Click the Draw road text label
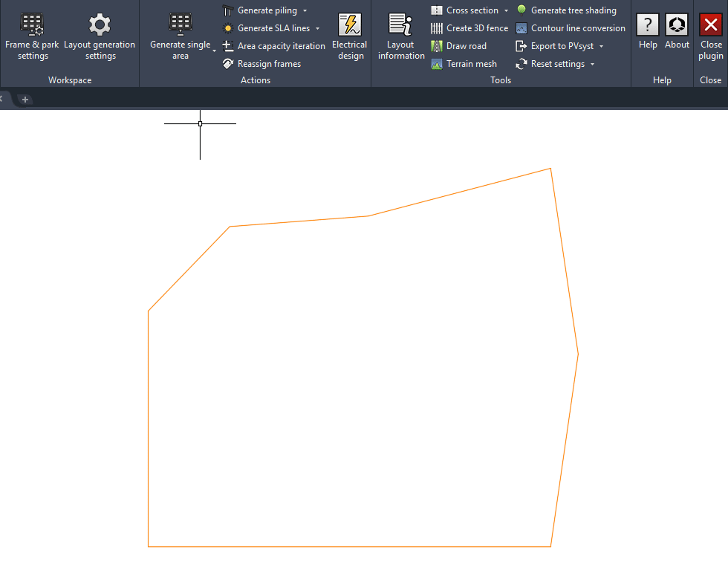The height and width of the screenshot is (564, 728). coord(467,46)
